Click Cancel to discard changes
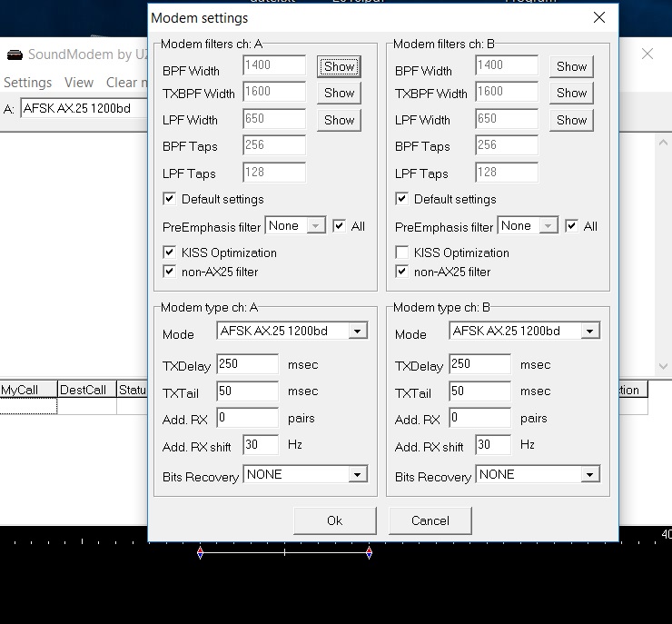The image size is (672, 624). pos(430,520)
